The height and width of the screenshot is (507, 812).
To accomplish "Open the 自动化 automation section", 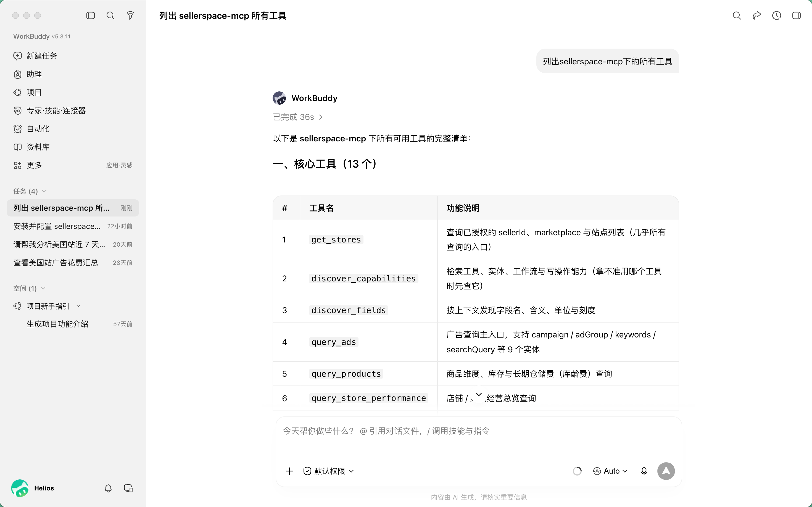I will pyautogui.click(x=31, y=129).
